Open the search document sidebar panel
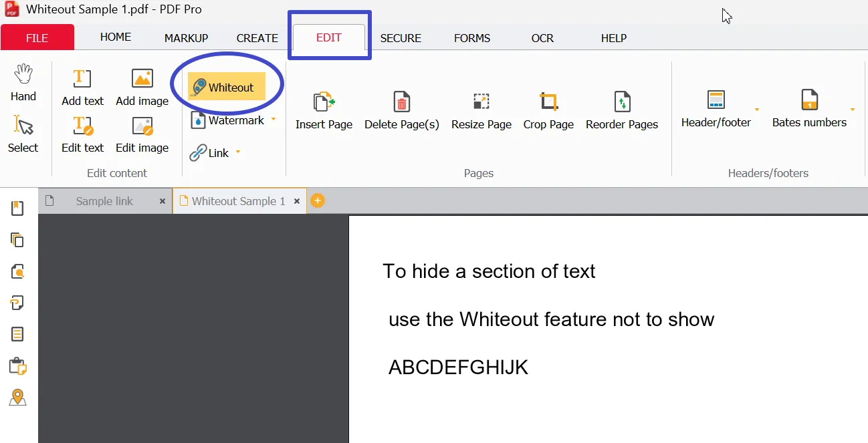Screen dimensions: 868x443 coord(17,271)
